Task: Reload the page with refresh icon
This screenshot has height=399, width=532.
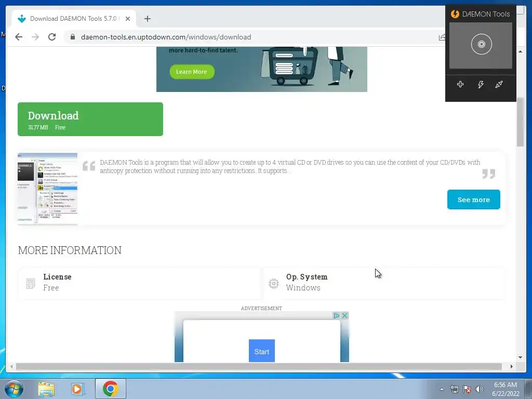Action: 52,37
